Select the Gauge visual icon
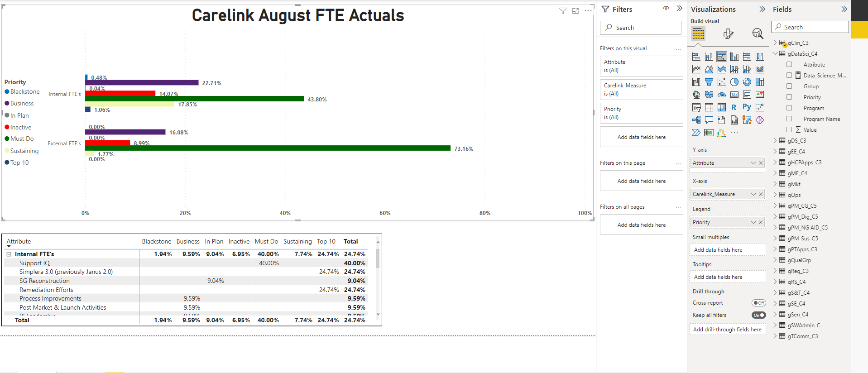 pos(722,95)
